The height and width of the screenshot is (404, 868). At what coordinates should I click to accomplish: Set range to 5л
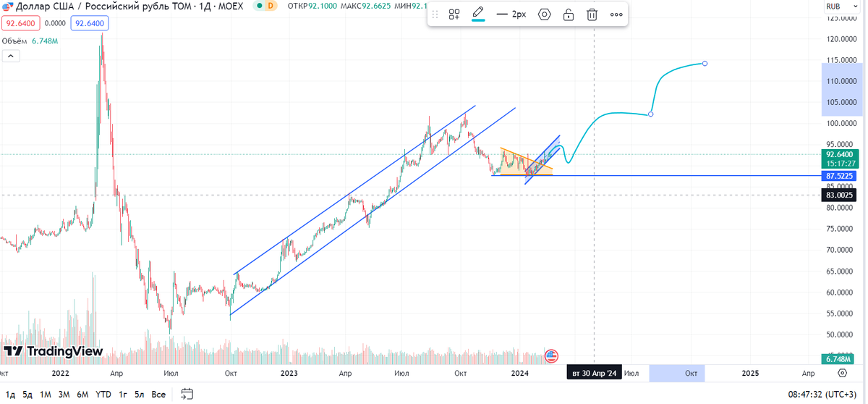click(140, 395)
